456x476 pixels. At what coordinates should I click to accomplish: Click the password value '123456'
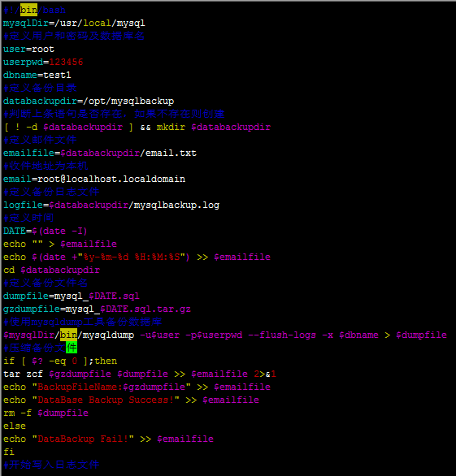[x=66, y=62]
